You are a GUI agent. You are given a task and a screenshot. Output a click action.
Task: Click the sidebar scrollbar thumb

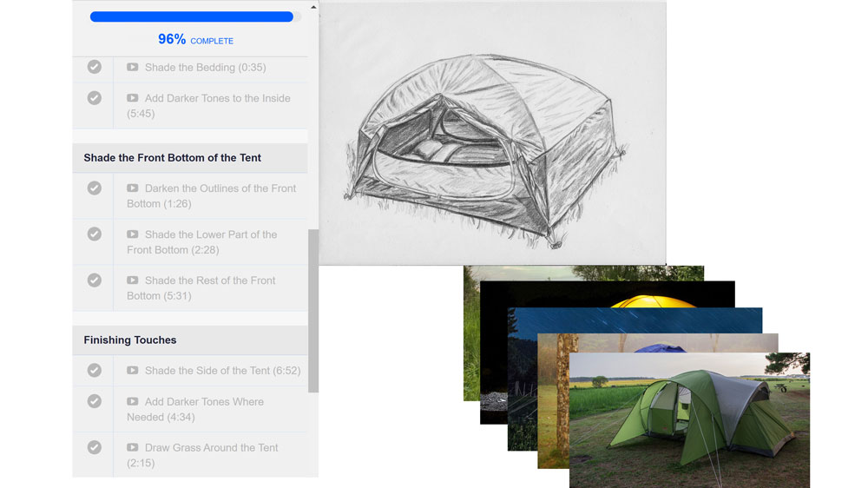pos(313,311)
